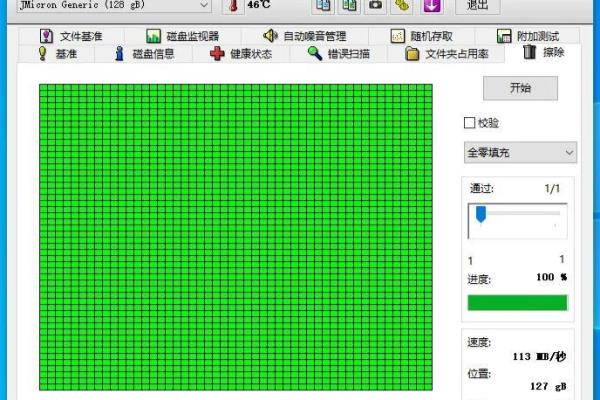Click the camera save-screenshot icon
The image size is (600, 400).
(x=375, y=5)
